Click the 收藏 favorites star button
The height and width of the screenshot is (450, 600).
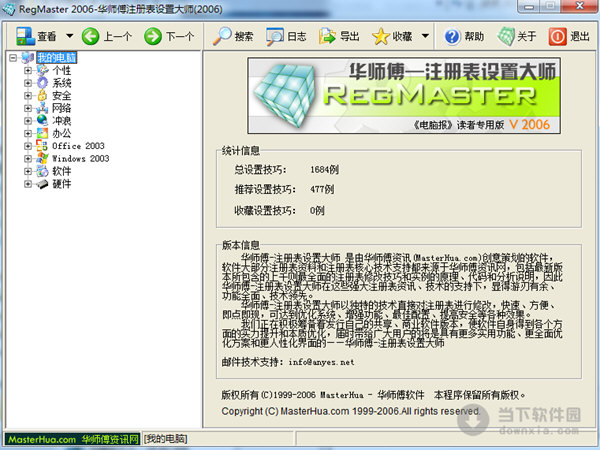coord(392,36)
